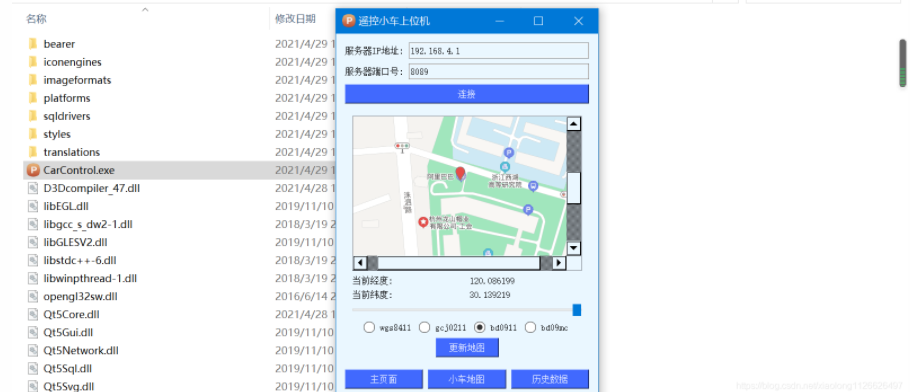Click the app icon in 遥控小车上位机 title bar
This screenshot has width=910, height=392.
348,21
